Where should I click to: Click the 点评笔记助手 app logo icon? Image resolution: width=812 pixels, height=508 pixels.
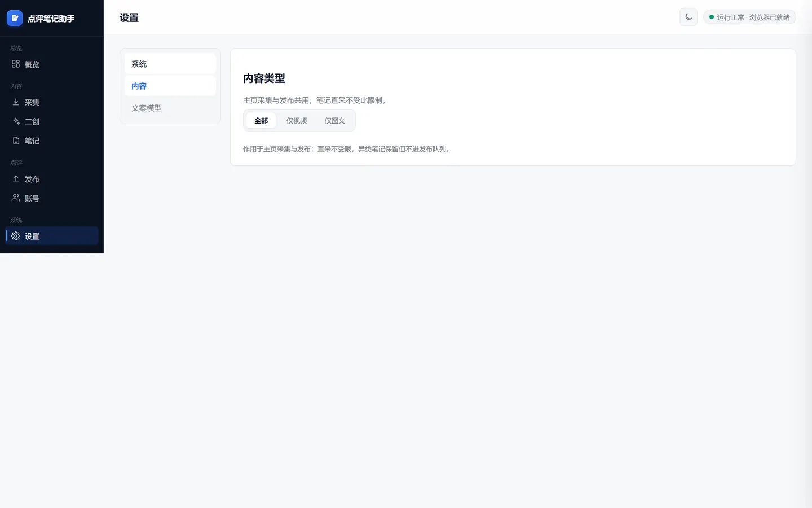pyautogui.click(x=15, y=18)
